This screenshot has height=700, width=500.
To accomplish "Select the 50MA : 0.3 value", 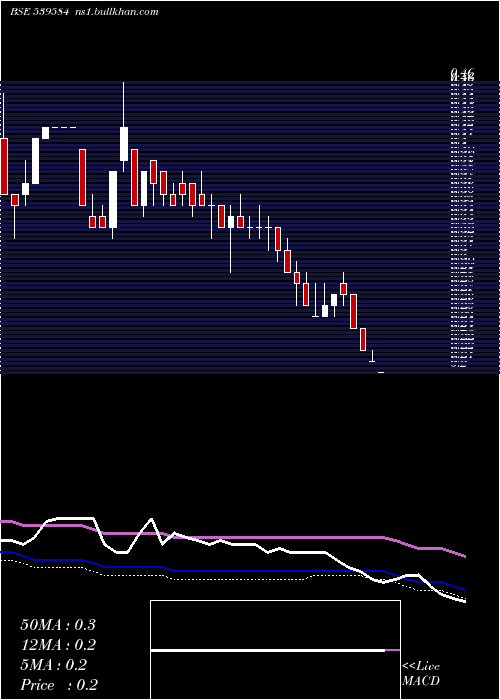I will pos(58,625).
